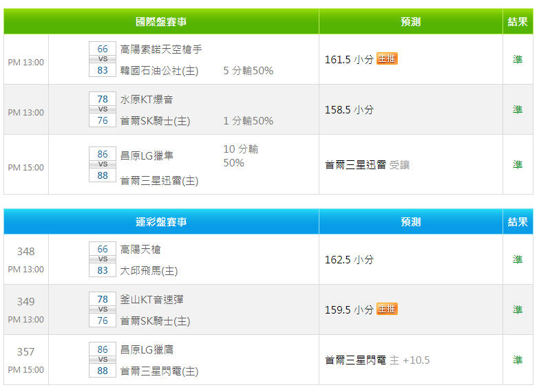Click the handicap text 5 分輸50%
The width and height of the screenshot is (539, 392).
[x=249, y=71]
